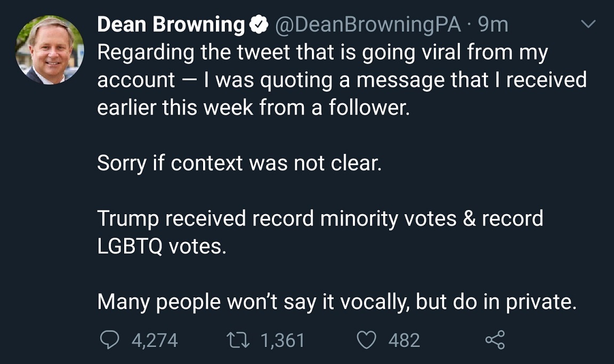The width and height of the screenshot is (614, 364).
Task: Click the reply speech bubble icon
Action: [x=110, y=339]
